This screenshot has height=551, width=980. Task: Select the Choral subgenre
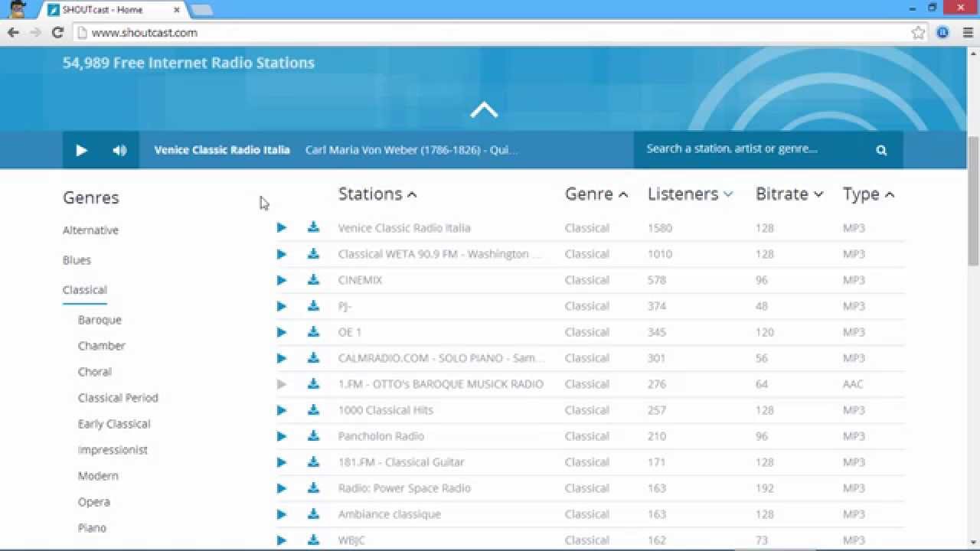pyautogui.click(x=95, y=372)
